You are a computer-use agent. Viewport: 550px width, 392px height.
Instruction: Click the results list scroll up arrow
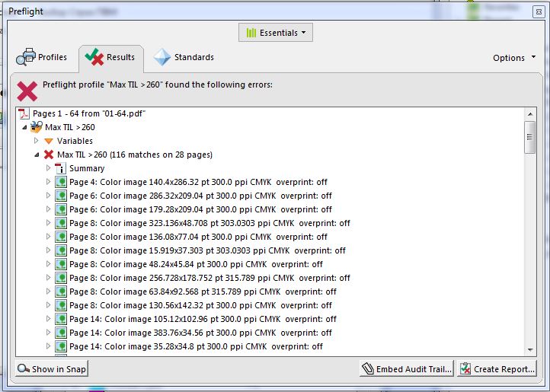click(530, 114)
